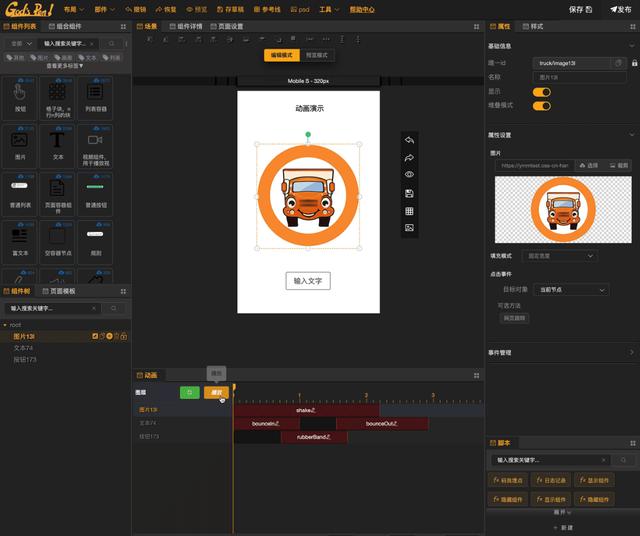Click the green button in the animation panel
Image resolution: width=640 pixels, height=536 pixels.
(x=190, y=392)
